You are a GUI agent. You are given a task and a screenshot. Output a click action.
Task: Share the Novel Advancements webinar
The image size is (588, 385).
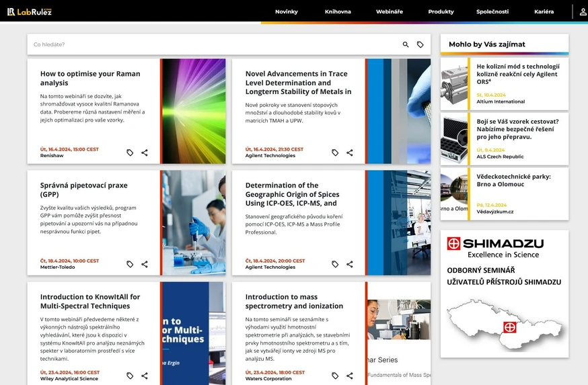pyautogui.click(x=349, y=153)
